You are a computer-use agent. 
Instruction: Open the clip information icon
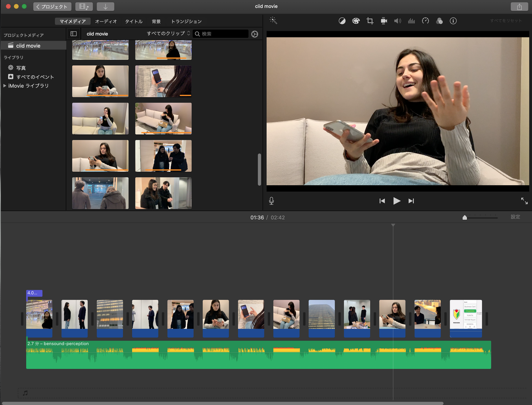tap(453, 21)
